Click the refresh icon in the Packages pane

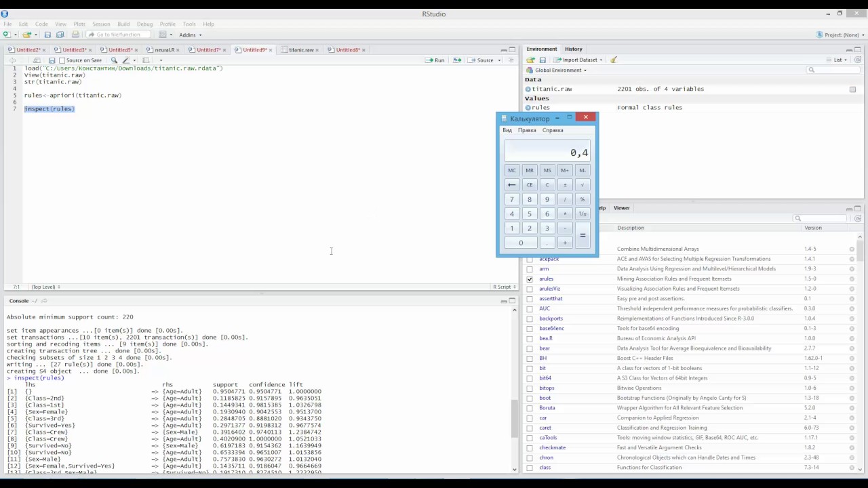point(858,218)
